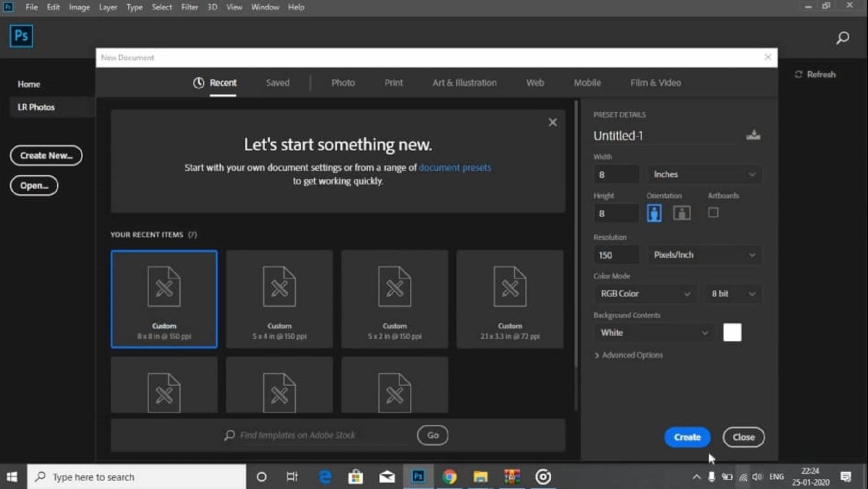868x489 pixels.
Task: Open the Filter menu
Action: pos(189,7)
